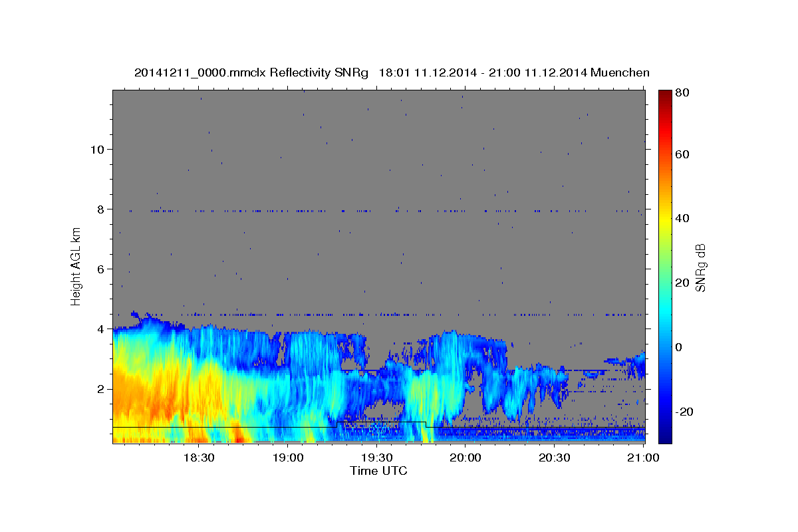Click the colorbar value 0
This screenshot has height=532, width=798.
(680, 347)
